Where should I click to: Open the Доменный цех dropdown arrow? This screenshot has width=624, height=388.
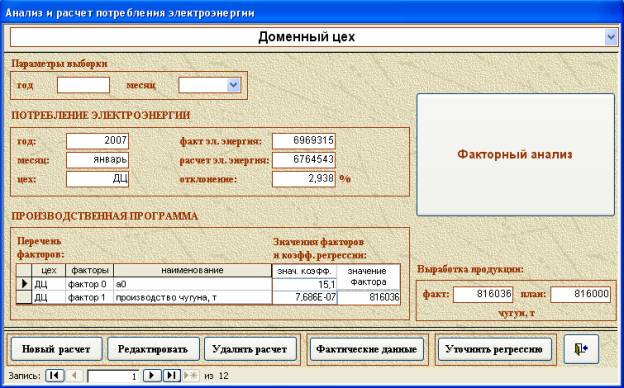(x=611, y=37)
